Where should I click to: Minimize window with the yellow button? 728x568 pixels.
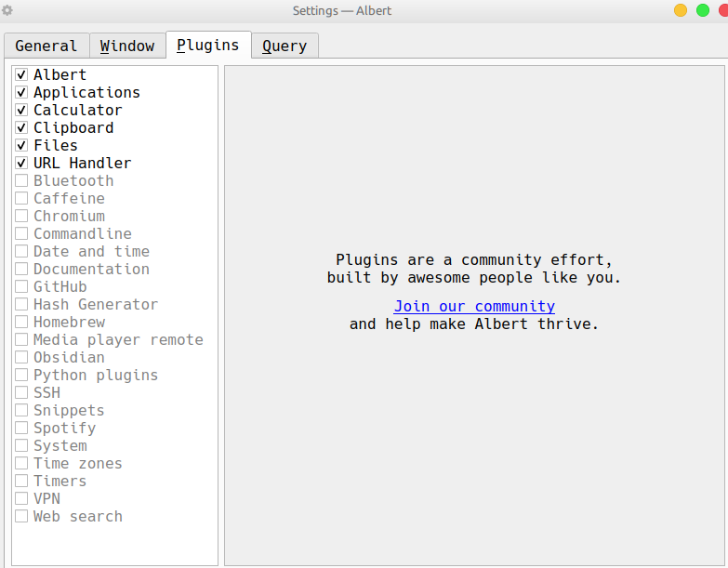pyautogui.click(x=681, y=10)
